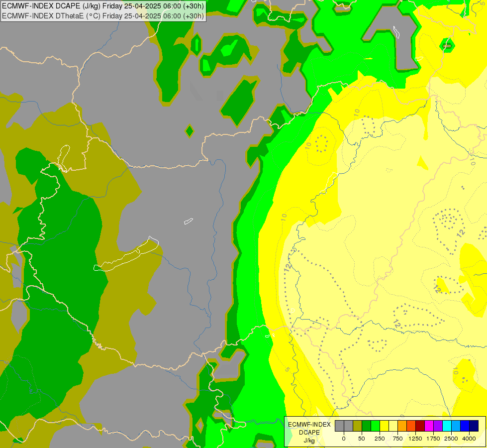Image resolution: width=487 pixels, height=448 pixels.
Task: Click the 'DCAPE' label in legend
Action: (x=309, y=433)
